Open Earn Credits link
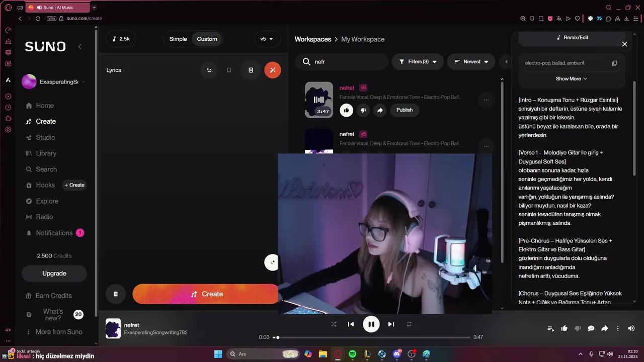 pos(54,296)
